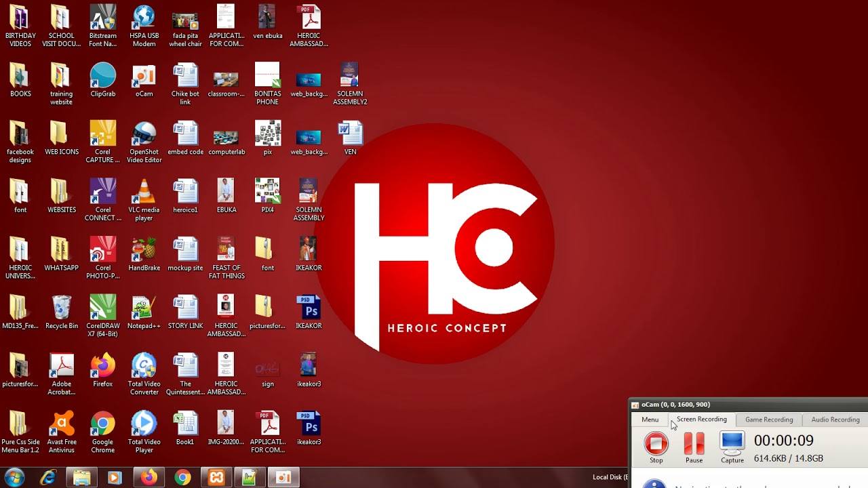Select the VLC media player shortcut

[144, 200]
